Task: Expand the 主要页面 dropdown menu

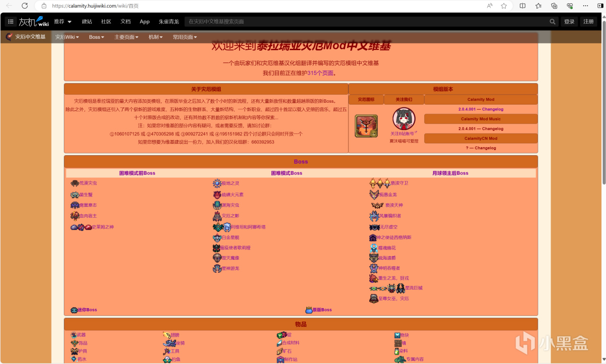Action: [x=126, y=37]
